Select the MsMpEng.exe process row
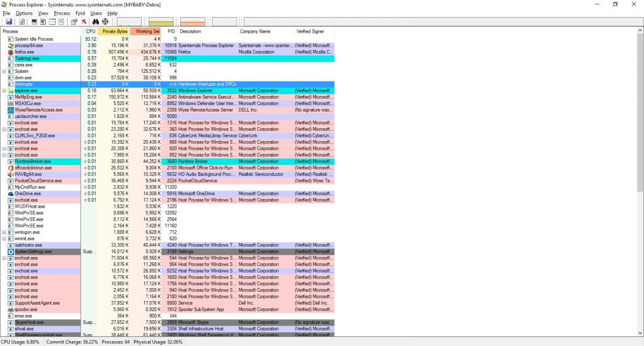This screenshot has width=644, height=346. (x=167, y=97)
